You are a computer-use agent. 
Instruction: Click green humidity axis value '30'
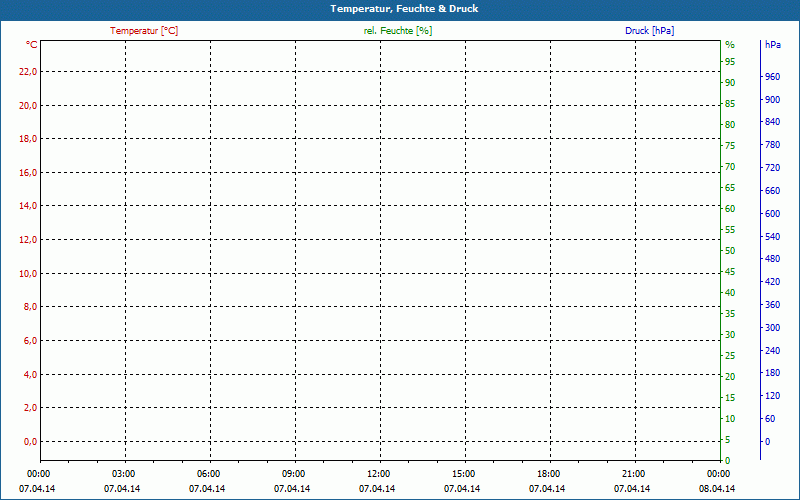730,335
